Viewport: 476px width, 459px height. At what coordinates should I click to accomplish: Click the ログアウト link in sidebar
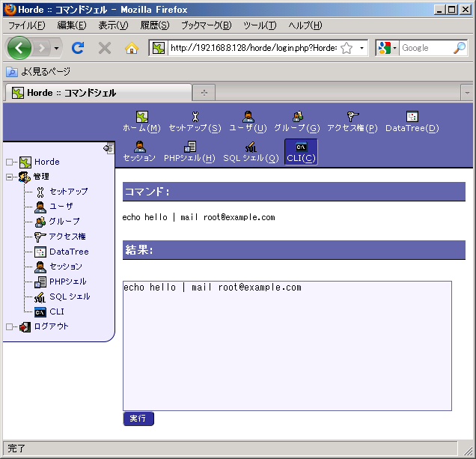(52, 326)
